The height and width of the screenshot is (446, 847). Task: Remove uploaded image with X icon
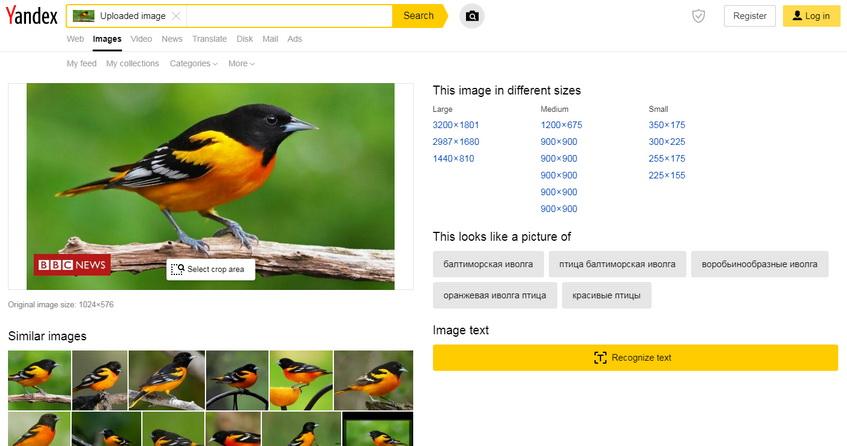coord(177,16)
